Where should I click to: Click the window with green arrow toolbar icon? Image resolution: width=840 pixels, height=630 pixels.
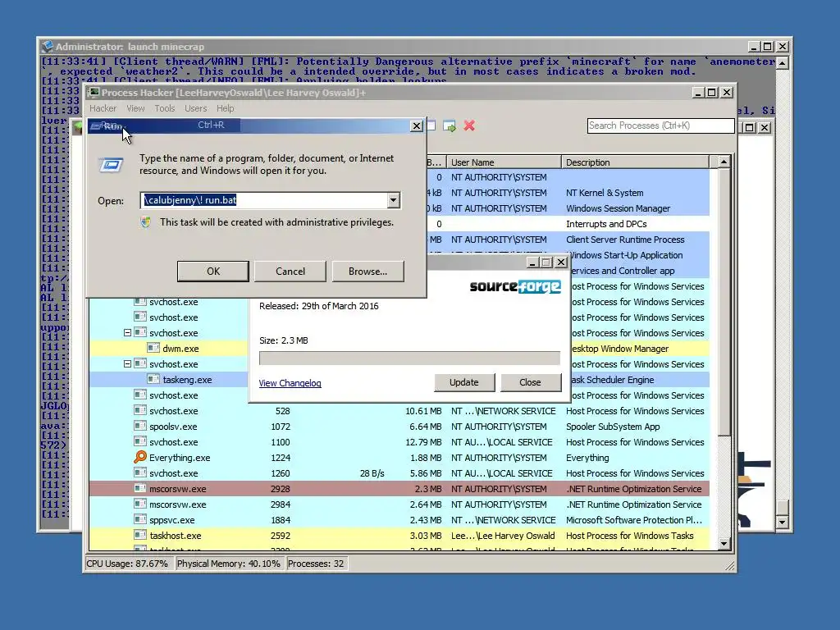[x=450, y=126]
